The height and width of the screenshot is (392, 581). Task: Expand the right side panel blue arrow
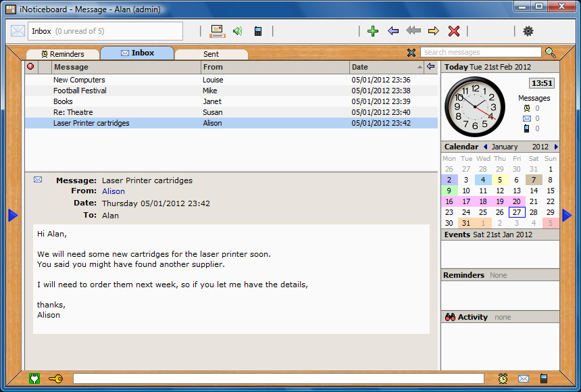pos(567,215)
